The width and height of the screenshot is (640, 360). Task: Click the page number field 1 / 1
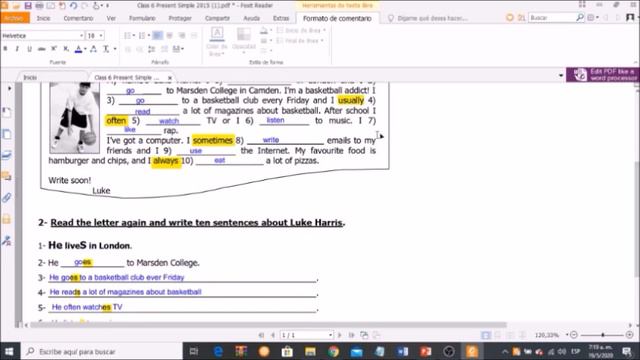[306, 335]
